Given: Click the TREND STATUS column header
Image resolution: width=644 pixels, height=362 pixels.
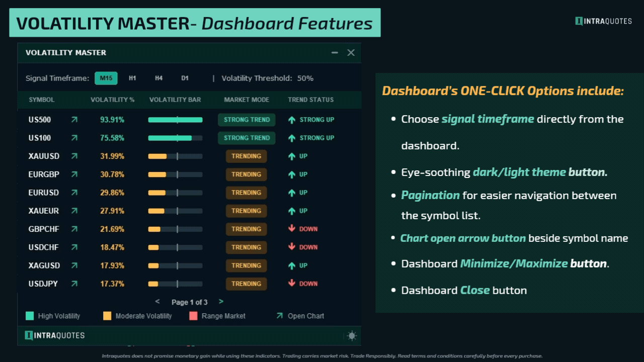Looking at the screenshot, I should click(311, 100).
